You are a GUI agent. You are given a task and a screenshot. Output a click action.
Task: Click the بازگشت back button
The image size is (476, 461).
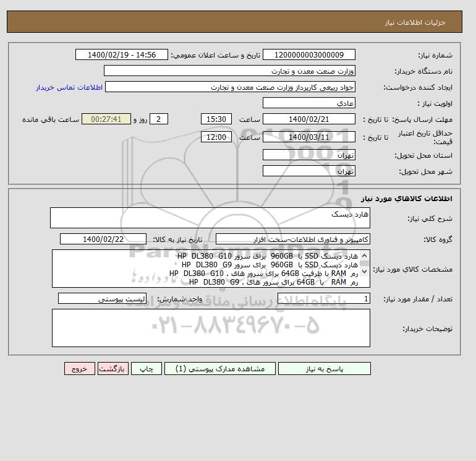[113, 369]
